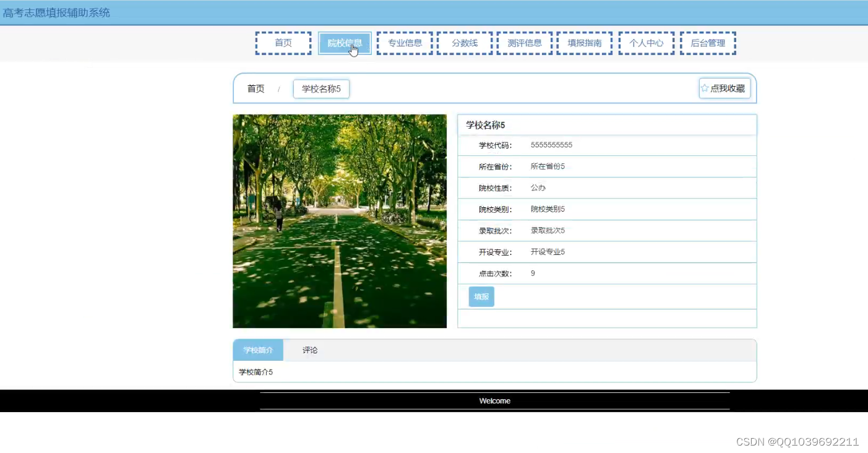Screen dimensions: 868x453
Task: Switch to the 评论 tab
Action: coord(310,350)
